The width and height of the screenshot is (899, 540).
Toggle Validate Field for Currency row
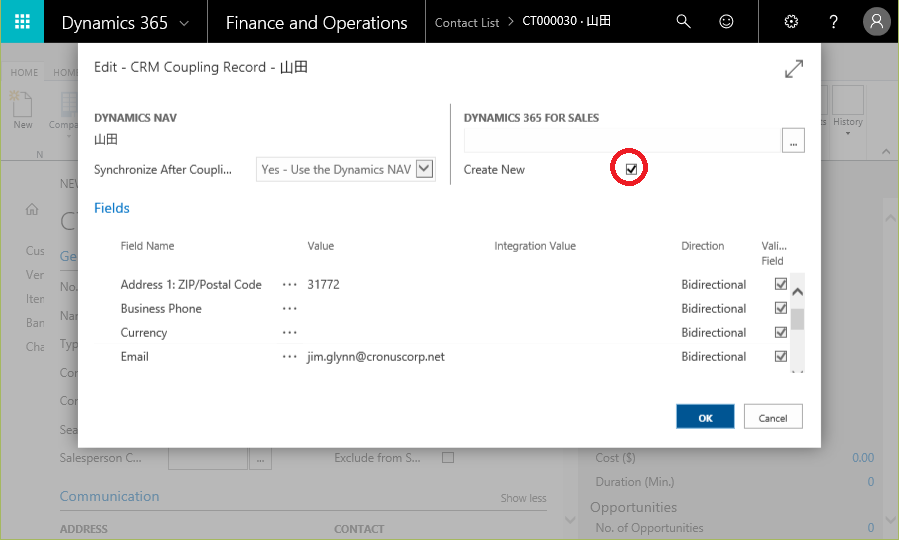point(780,332)
